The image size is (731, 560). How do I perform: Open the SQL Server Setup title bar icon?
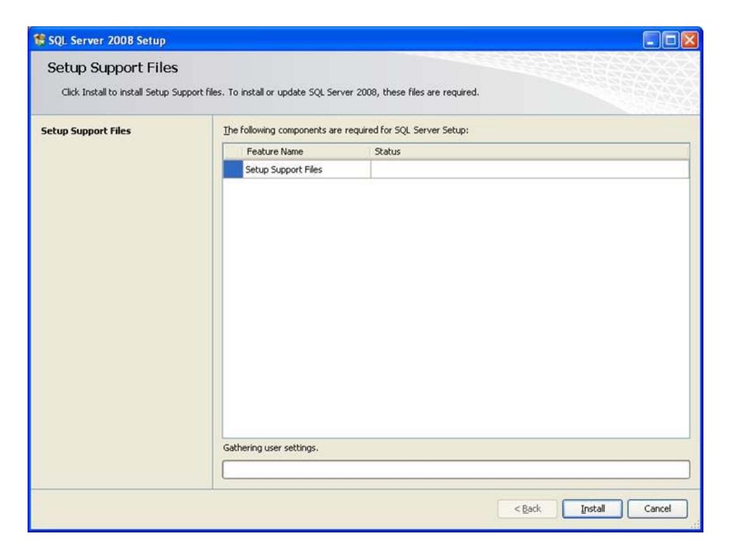pyautogui.click(x=39, y=40)
